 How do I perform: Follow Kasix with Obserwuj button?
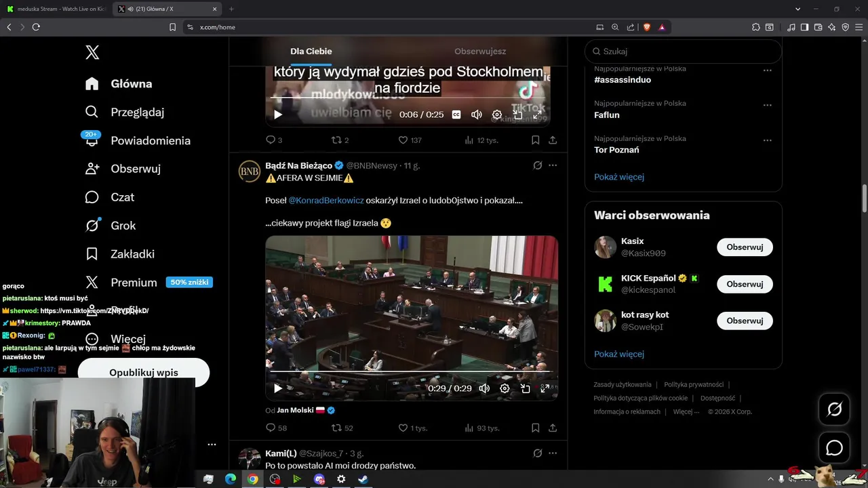click(745, 247)
